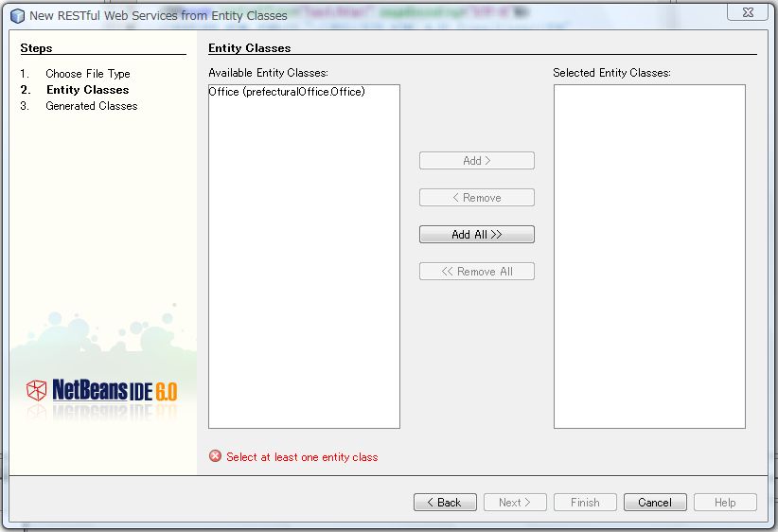Open Help for this wizard

tap(725, 503)
